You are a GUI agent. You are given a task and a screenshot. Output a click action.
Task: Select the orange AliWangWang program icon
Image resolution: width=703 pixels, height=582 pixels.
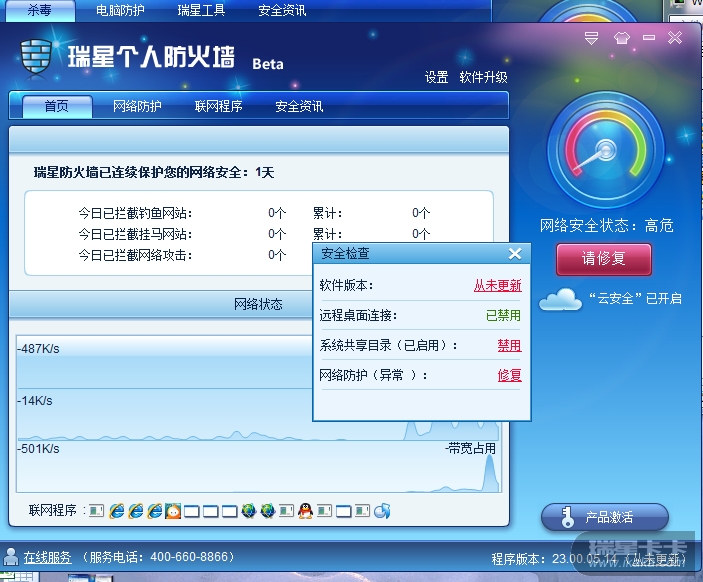point(173,511)
